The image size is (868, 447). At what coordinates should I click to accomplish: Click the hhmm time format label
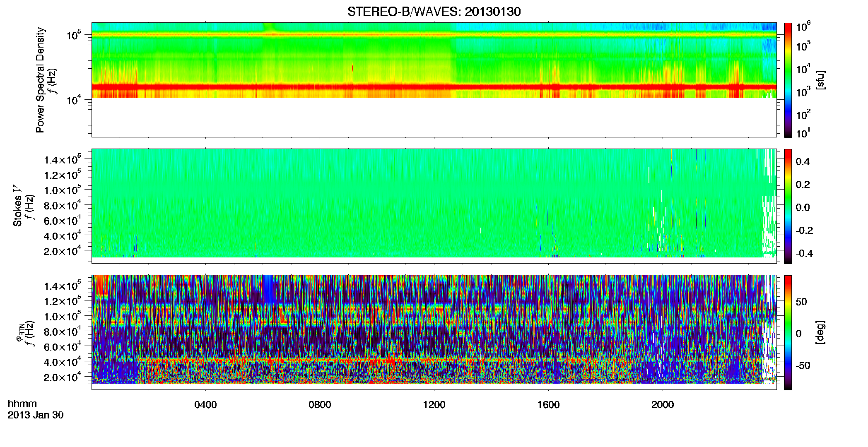22,404
